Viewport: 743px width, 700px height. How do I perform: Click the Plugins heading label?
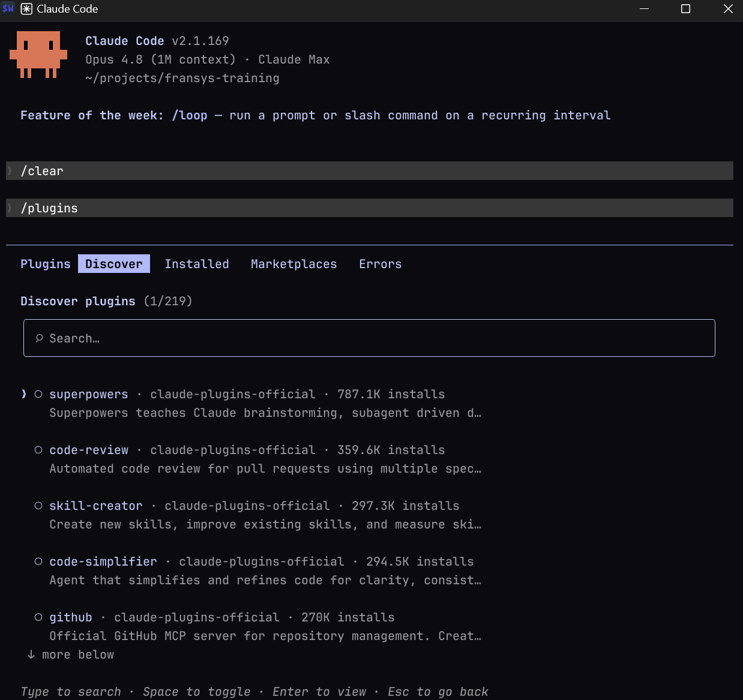pyautogui.click(x=46, y=264)
